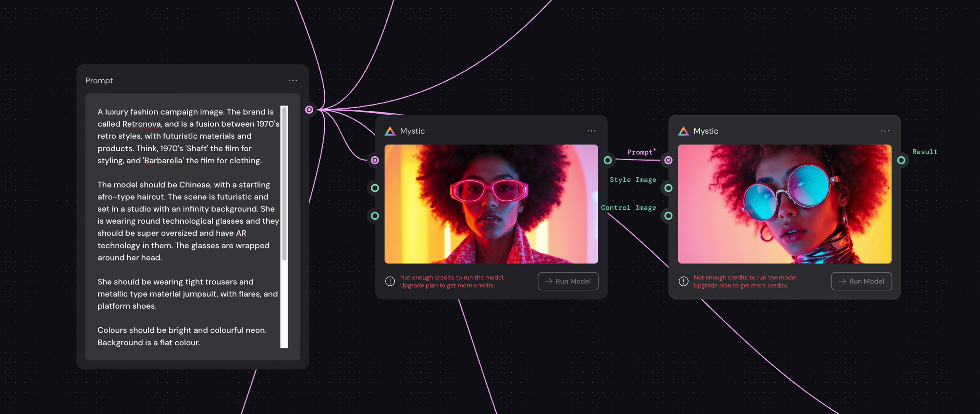Click second Mystic node's Prompt input port
Screen dimensions: 980x414
click(x=668, y=160)
